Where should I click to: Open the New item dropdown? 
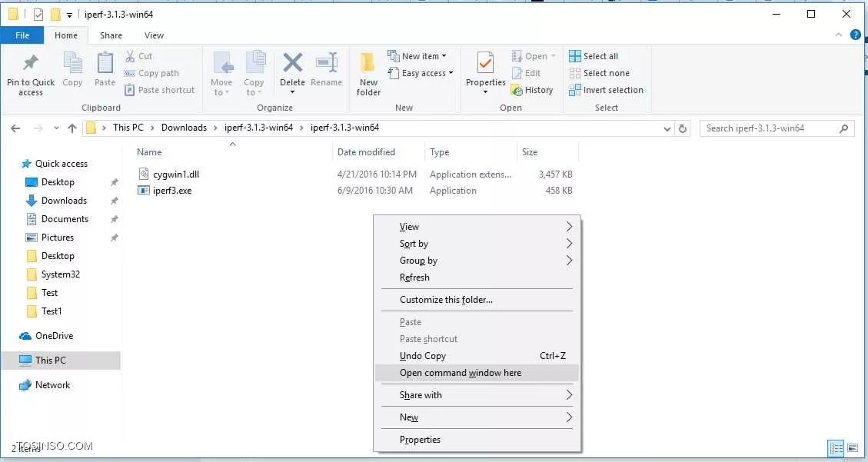417,56
